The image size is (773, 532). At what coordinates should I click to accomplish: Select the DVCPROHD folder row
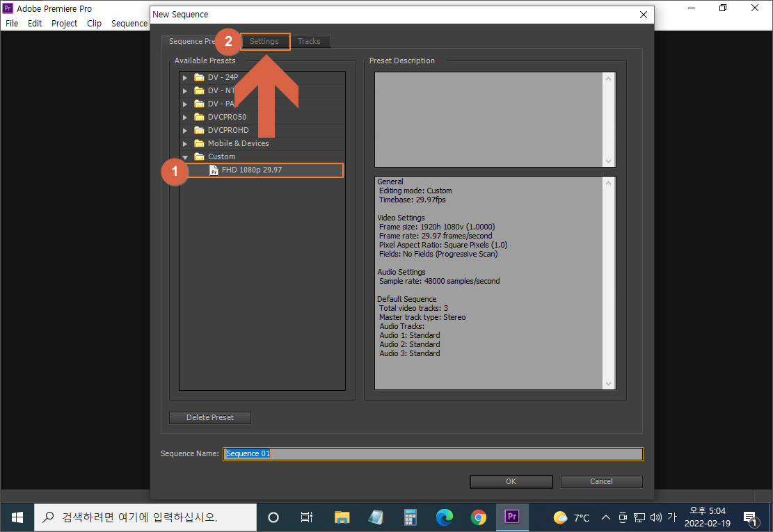pos(262,131)
